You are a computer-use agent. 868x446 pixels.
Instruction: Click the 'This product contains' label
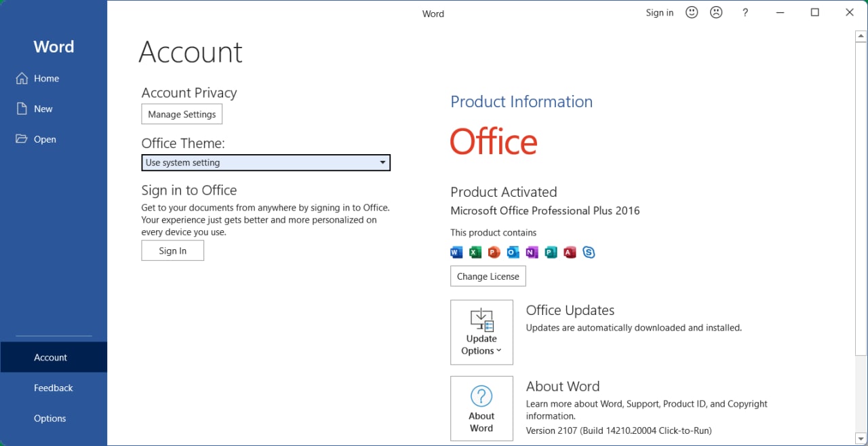(x=494, y=233)
